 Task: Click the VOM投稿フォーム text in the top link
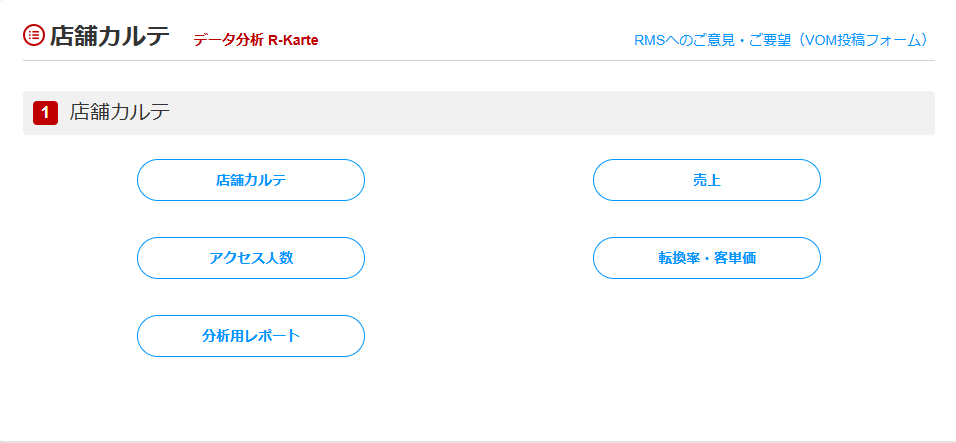860,40
